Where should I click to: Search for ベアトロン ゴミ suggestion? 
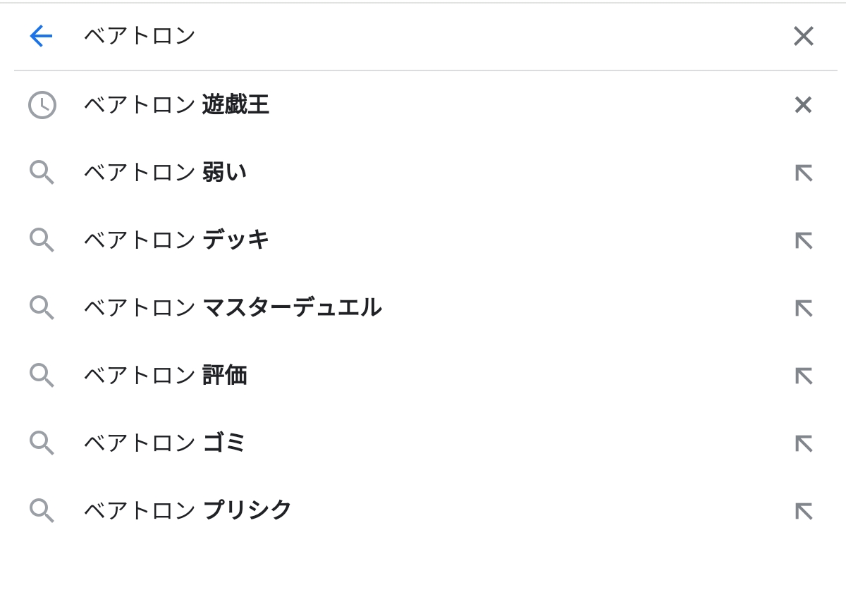[165, 443]
